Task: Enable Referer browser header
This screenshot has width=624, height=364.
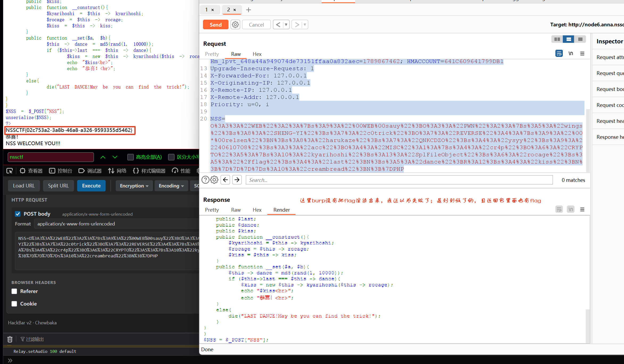Action: [x=14, y=291]
